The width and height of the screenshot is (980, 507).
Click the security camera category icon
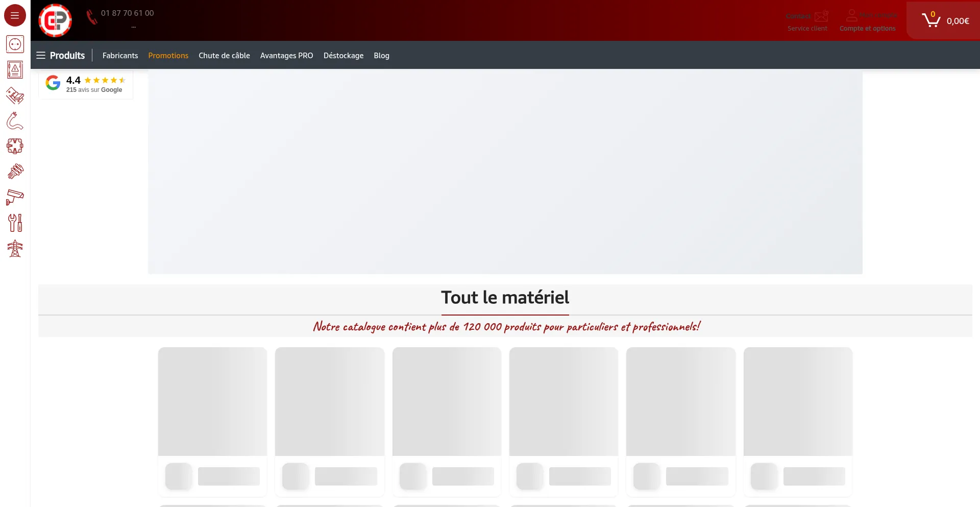[x=15, y=197]
